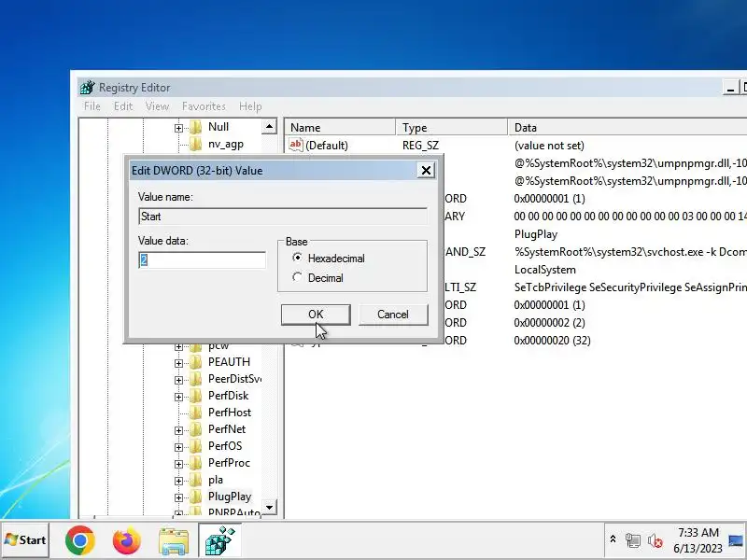Click the LocalSystem data value
The image size is (747, 560).
(x=545, y=270)
